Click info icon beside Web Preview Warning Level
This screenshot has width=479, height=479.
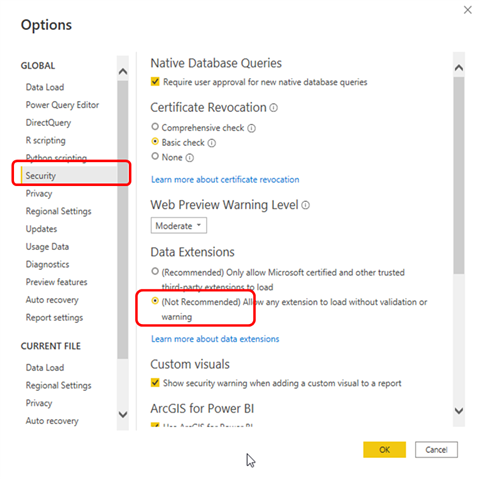point(305,205)
